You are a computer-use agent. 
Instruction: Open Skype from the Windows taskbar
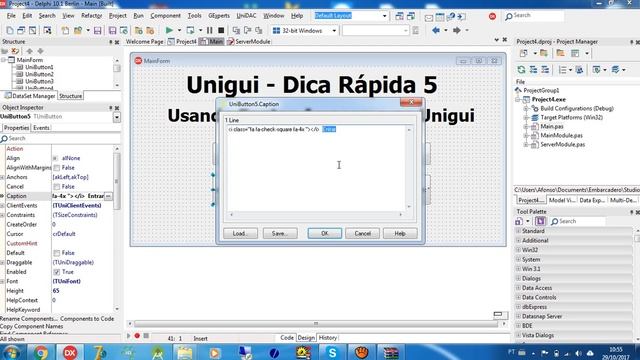click(332, 352)
